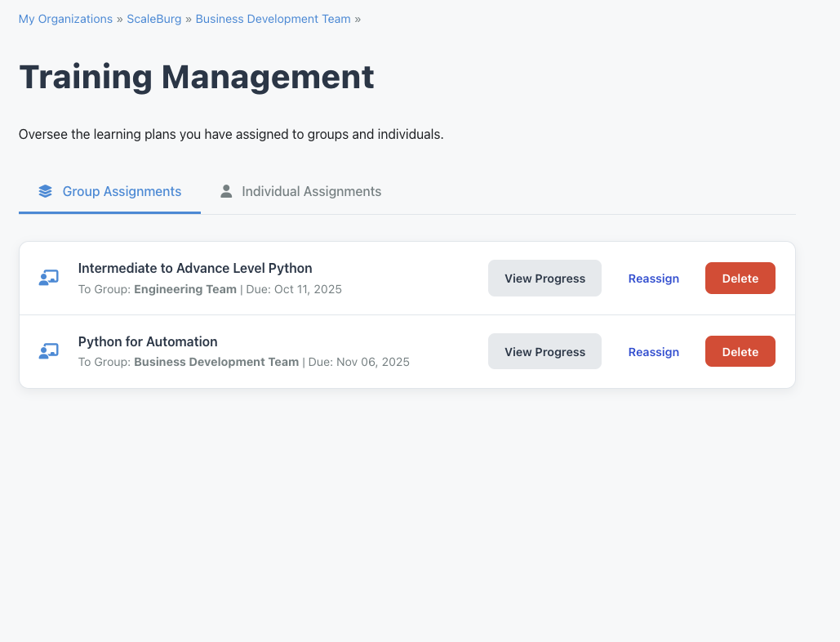This screenshot has width=840, height=642.
Task: Click the group icon for Python for Automation
Action: tap(48, 351)
